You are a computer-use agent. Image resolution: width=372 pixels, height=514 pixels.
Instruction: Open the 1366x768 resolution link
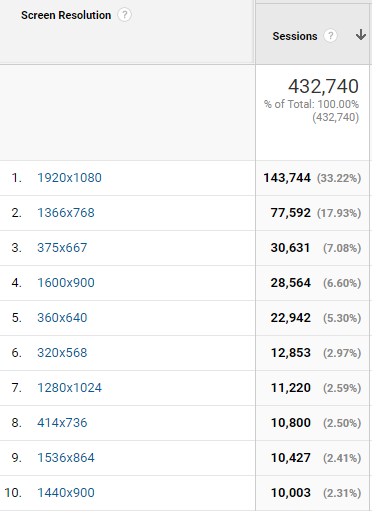(66, 213)
